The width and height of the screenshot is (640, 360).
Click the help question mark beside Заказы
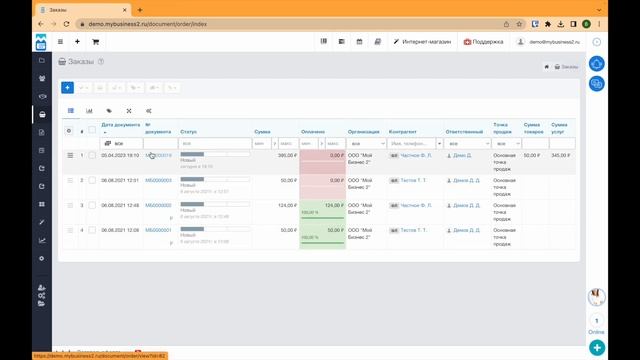[x=101, y=62]
